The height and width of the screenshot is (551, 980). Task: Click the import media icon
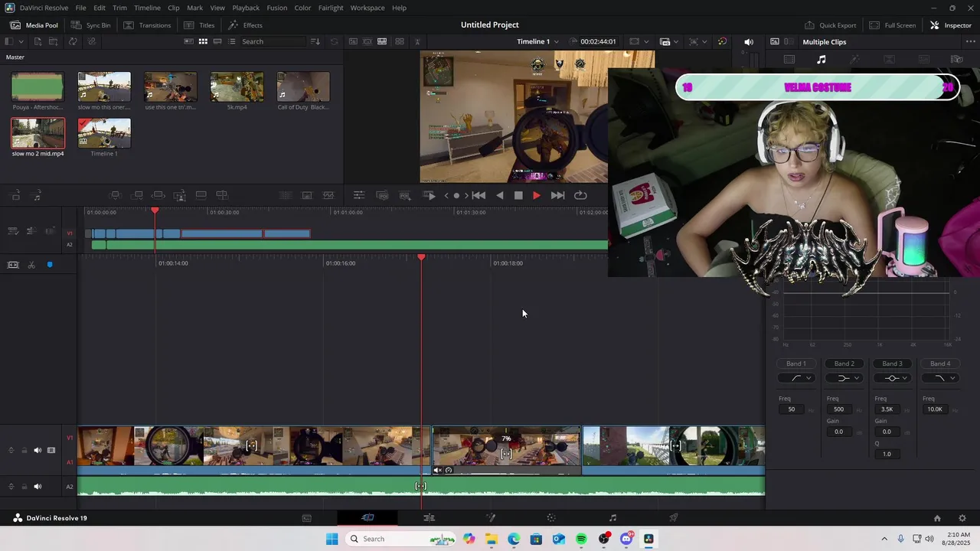(x=38, y=41)
